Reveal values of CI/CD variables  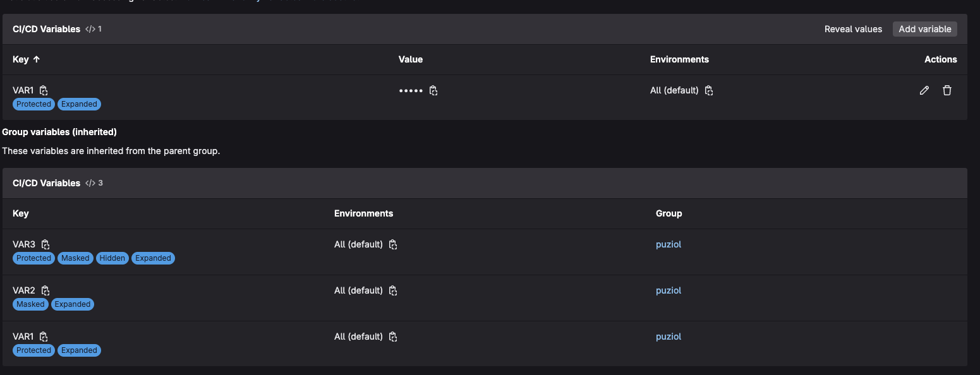(x=853, y=29)
